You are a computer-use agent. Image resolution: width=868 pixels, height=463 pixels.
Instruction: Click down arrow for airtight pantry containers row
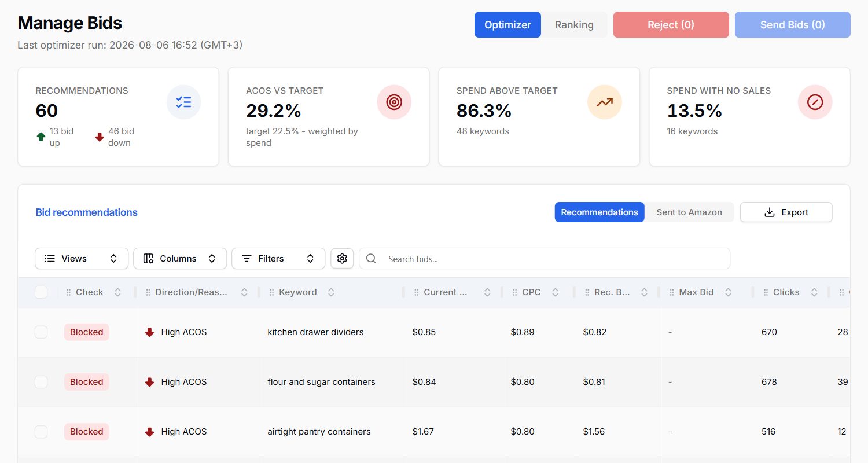coord(149,432)
